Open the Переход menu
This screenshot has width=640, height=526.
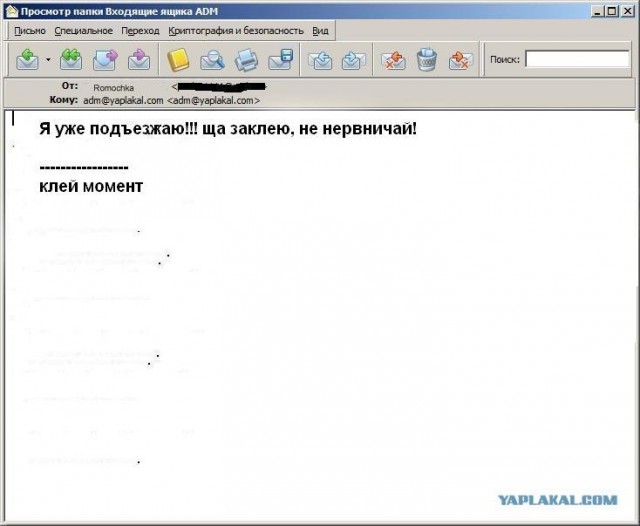coord(140,31)
